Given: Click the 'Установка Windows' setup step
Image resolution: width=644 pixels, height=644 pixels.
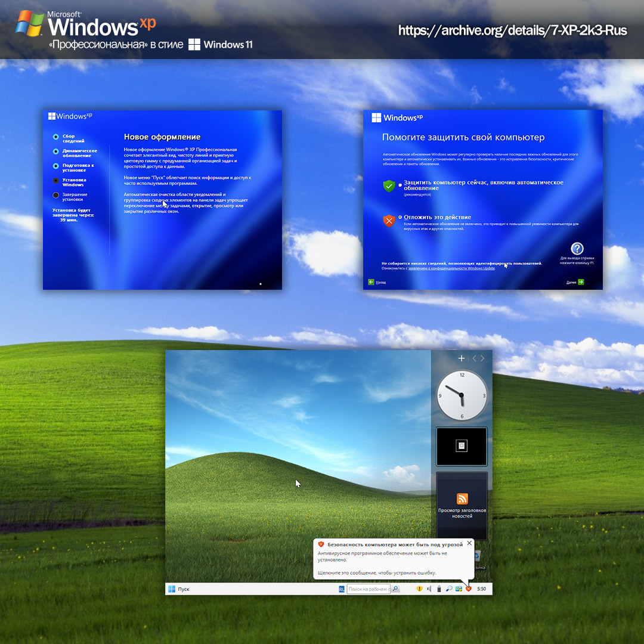Looking at the screenshot, I should (69, 182).
